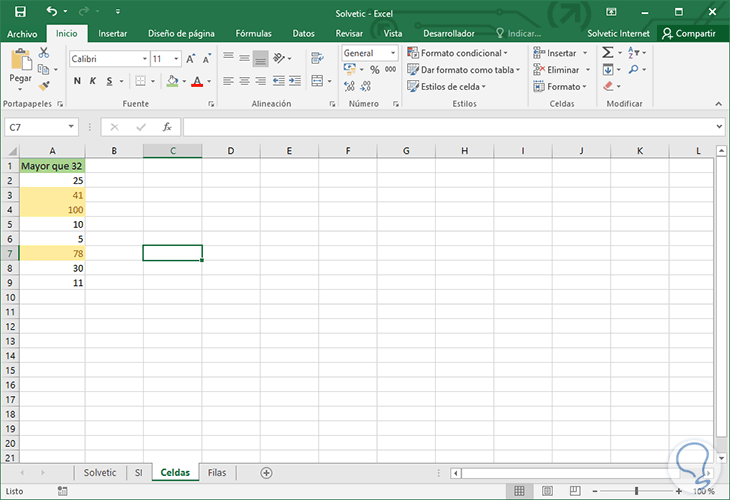
Task: Click the Save icon in quick access toolbar
Action: 20,12
